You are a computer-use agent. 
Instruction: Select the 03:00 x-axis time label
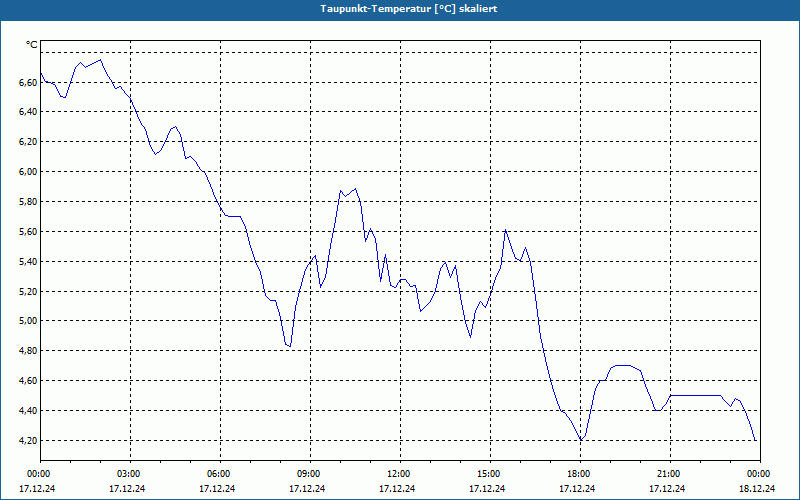127,474
